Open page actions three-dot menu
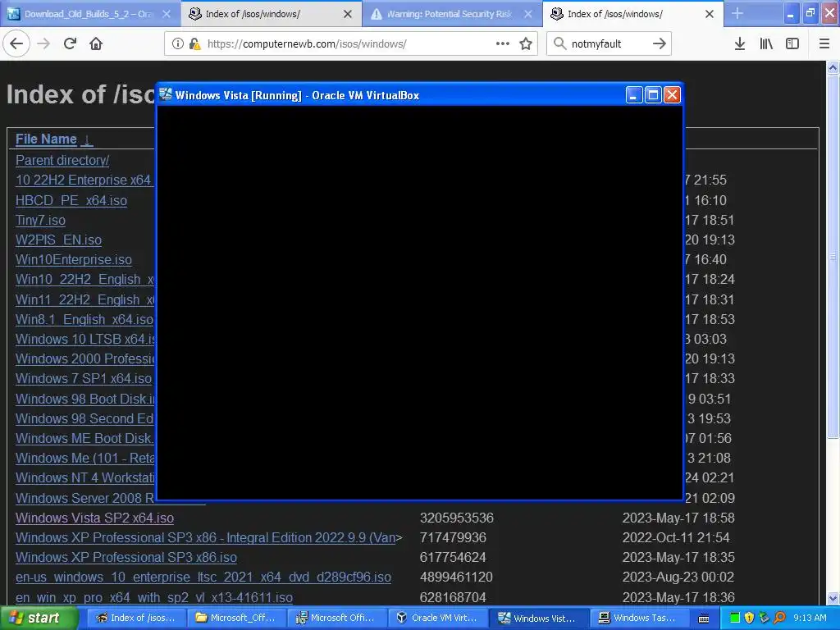840x630 pixels. (x=503, y=43)
